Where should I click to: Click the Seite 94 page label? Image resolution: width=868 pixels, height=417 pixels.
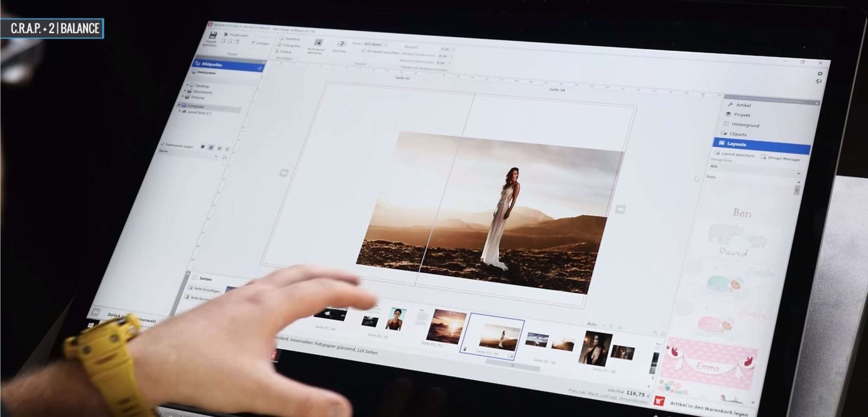(557, 90)
